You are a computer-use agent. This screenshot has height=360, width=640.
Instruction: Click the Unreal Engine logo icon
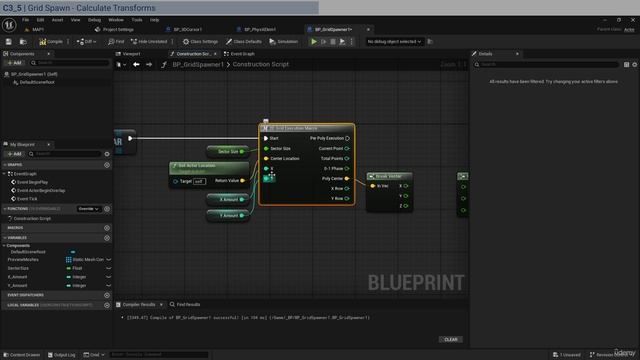click(9, 25)
